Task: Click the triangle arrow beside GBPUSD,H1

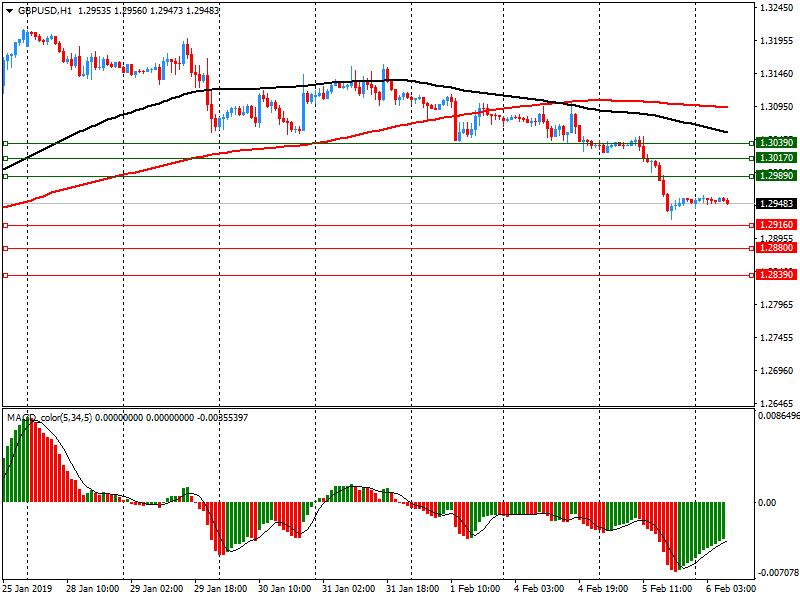Action: [x=9, y=10]
